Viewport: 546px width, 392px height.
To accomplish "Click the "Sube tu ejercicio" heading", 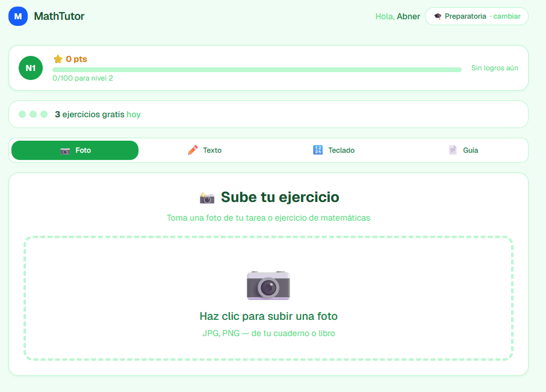I will point(280,197).
